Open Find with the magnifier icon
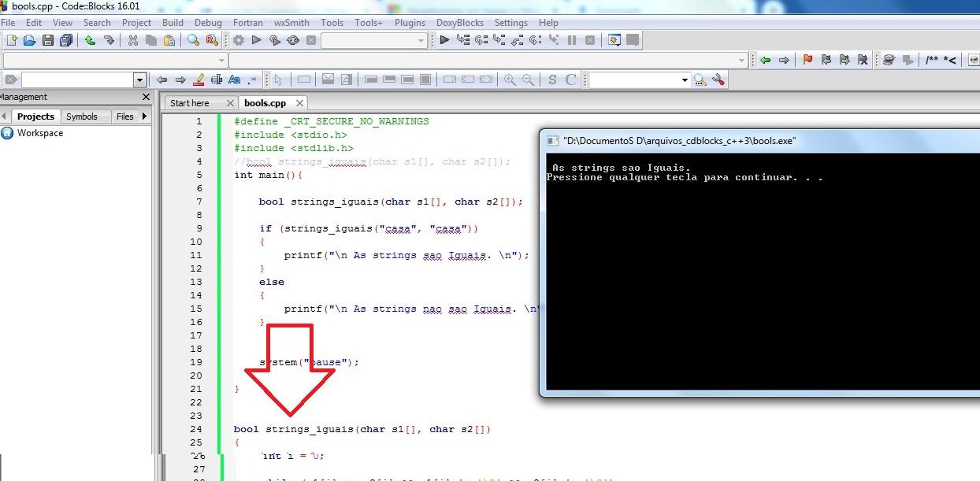The width and height of the screenshot is (980, 481). [193, 40]
